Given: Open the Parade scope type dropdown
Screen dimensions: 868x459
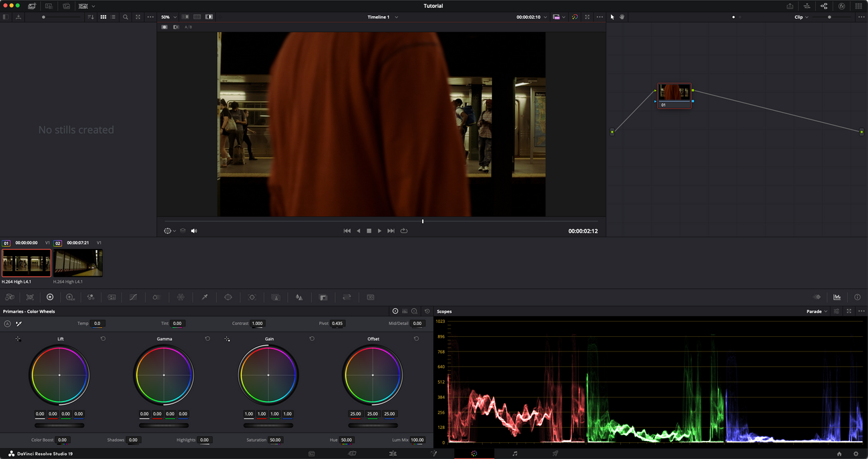Looking at the screenshot, I should click(817, 312).
